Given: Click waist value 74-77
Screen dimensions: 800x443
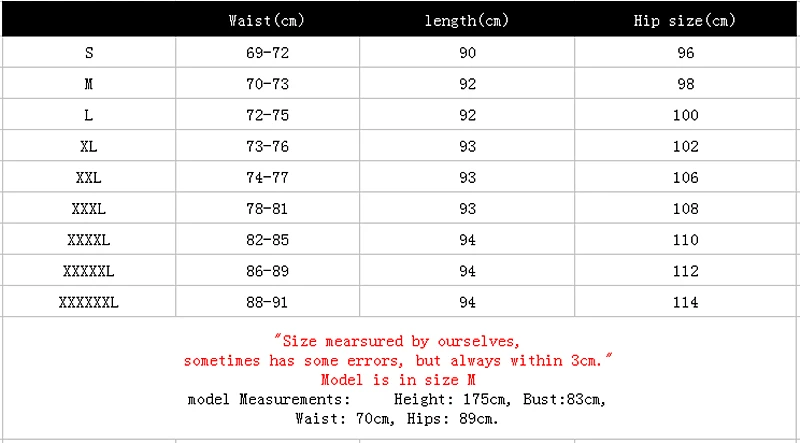Looking at the screenshot, I should point(267,178).
